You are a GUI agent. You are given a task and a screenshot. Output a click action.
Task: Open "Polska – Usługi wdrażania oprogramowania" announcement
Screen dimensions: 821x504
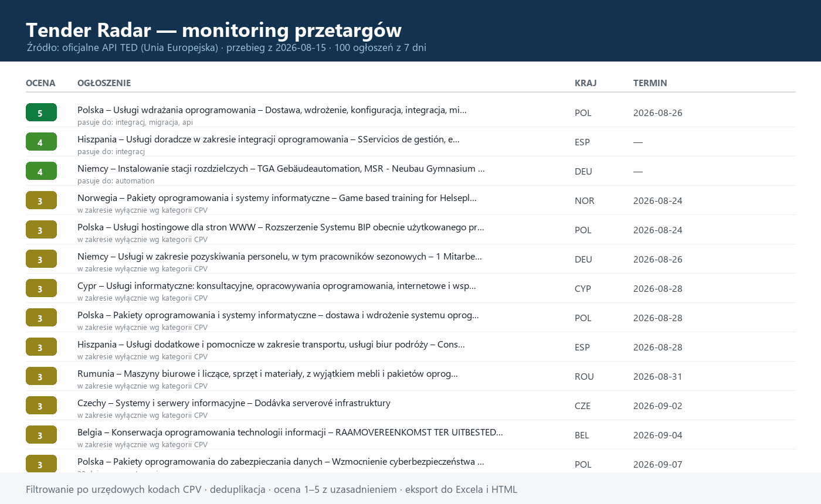pos(272,110)
